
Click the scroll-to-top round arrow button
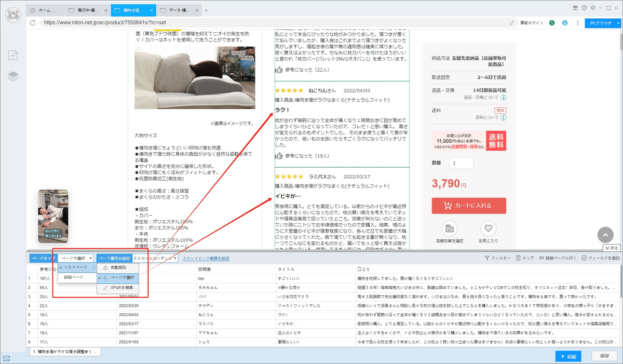point(605,235)
